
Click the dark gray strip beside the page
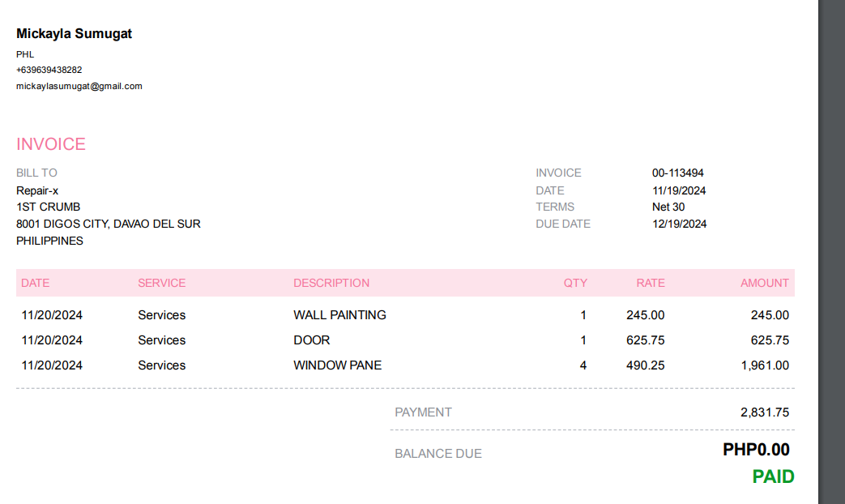pos(831,243)
